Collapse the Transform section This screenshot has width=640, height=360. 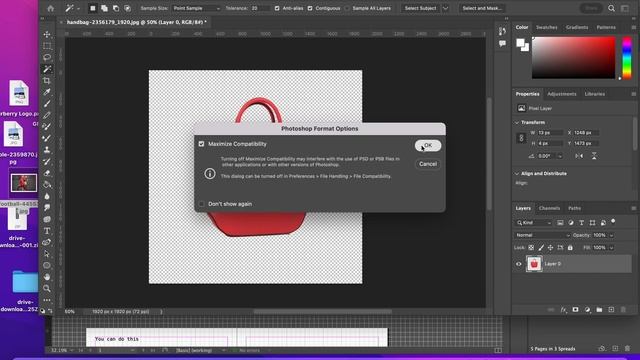[x=517, y=122]
